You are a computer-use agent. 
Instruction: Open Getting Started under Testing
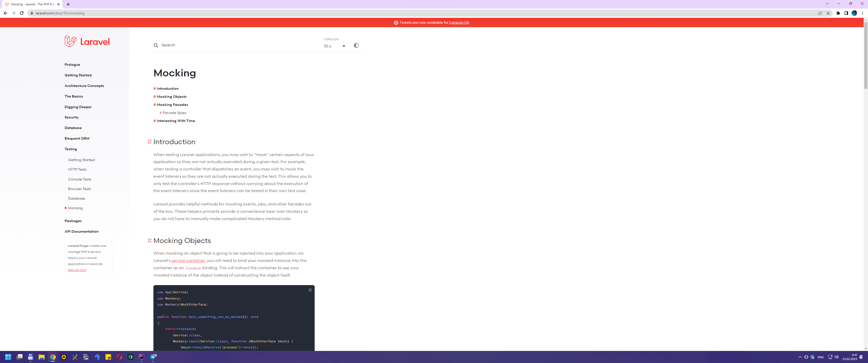81,160
